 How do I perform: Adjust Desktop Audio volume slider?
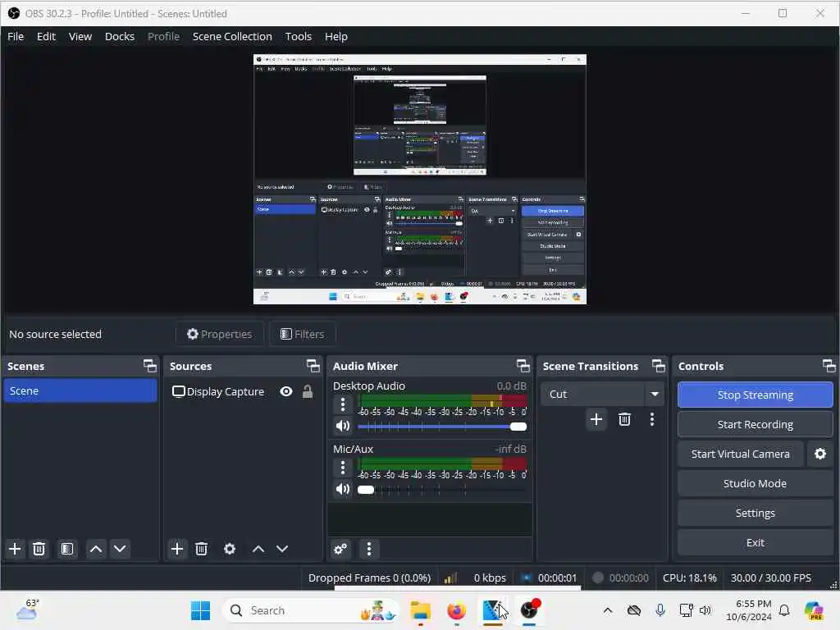point(442,427)
